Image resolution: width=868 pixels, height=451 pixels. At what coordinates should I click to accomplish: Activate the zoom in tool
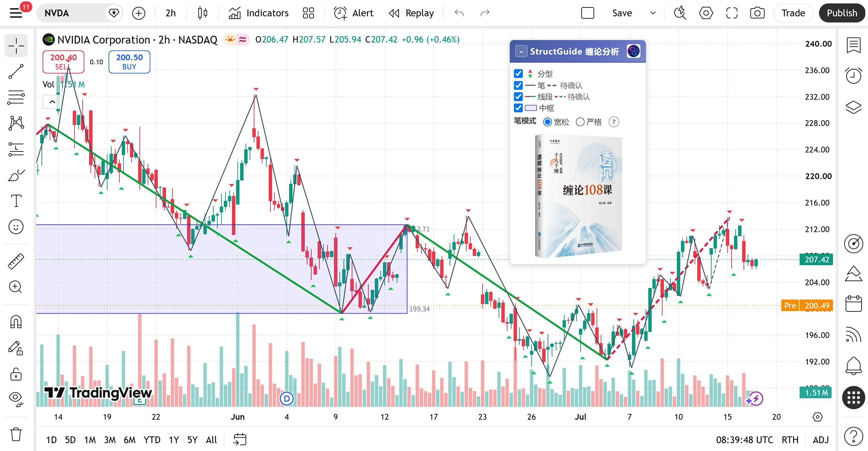point(16,287)
